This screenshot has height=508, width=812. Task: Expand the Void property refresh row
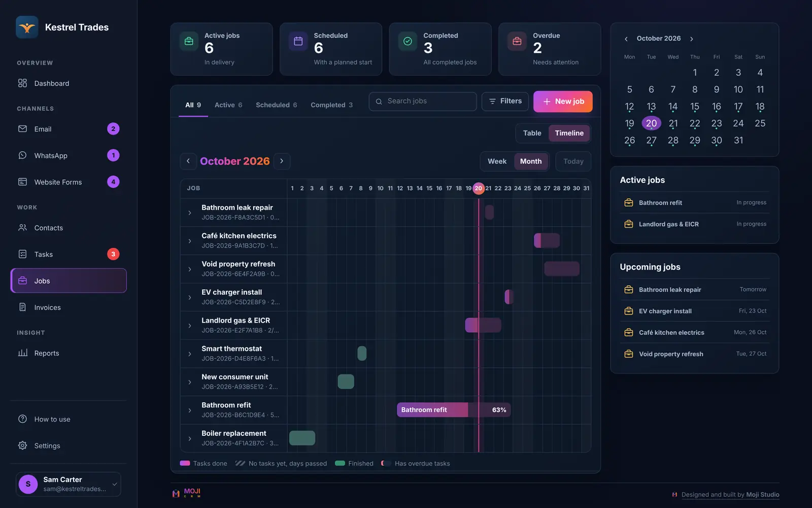click(x=190, y=269)
